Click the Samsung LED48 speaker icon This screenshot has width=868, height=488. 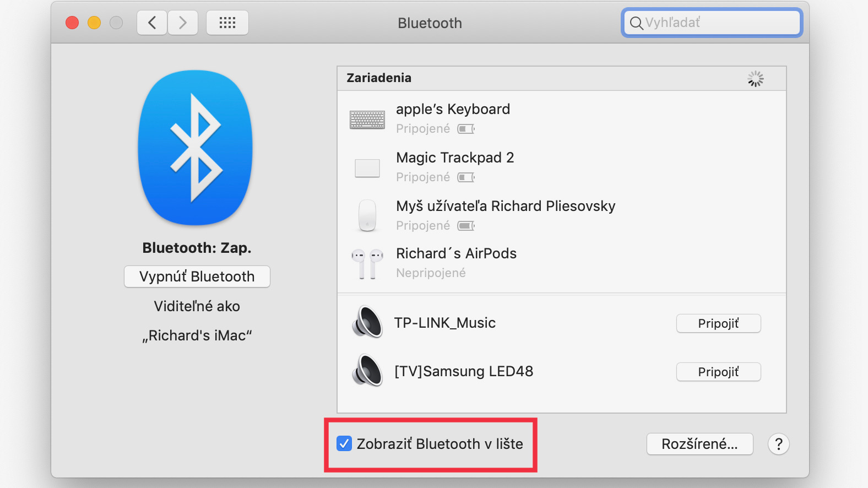367,370
